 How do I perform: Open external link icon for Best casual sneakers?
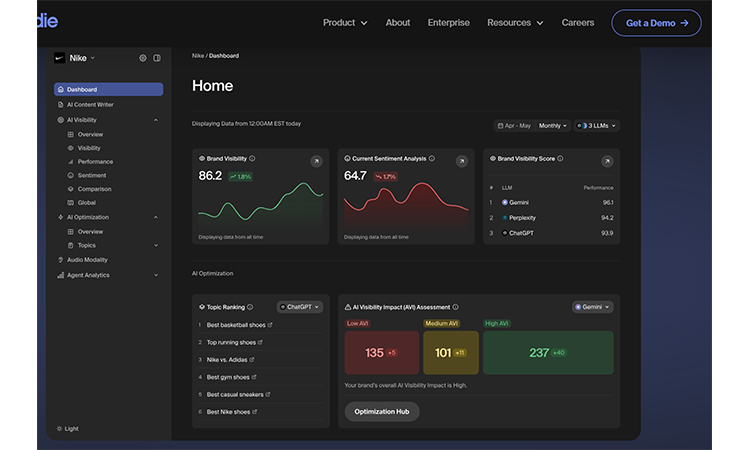pyautogui.click(x=268, y=395)
